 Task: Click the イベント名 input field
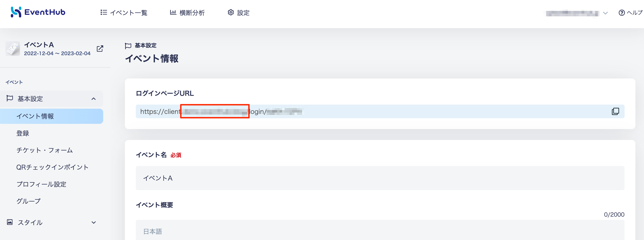pos(379,178)
